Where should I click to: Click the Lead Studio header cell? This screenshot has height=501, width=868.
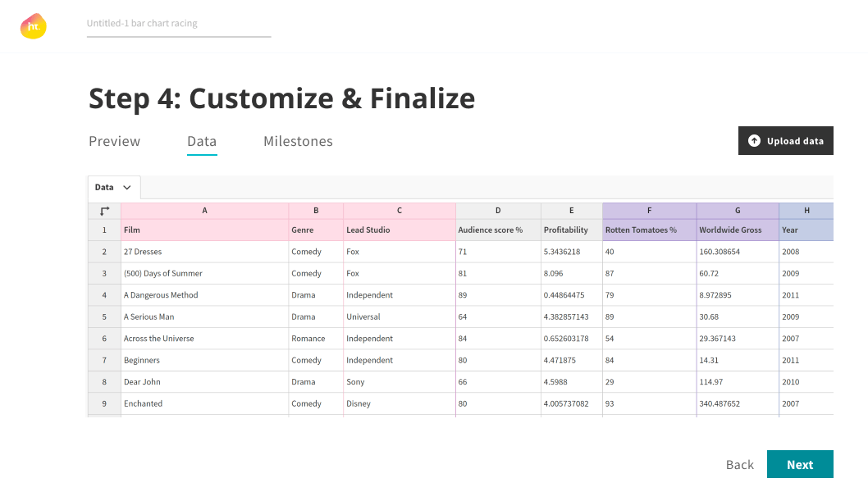pyautogui.click(x=399, y=230)
